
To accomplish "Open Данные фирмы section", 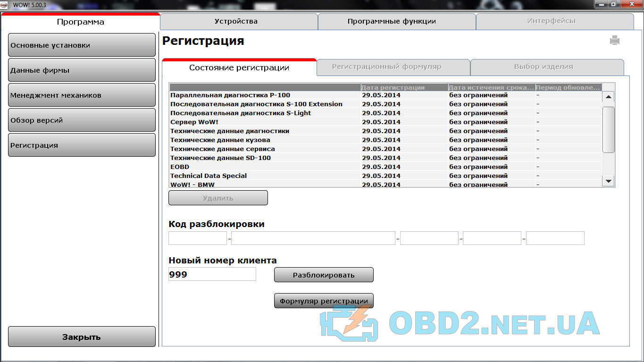I will click(x=82, y=70).
